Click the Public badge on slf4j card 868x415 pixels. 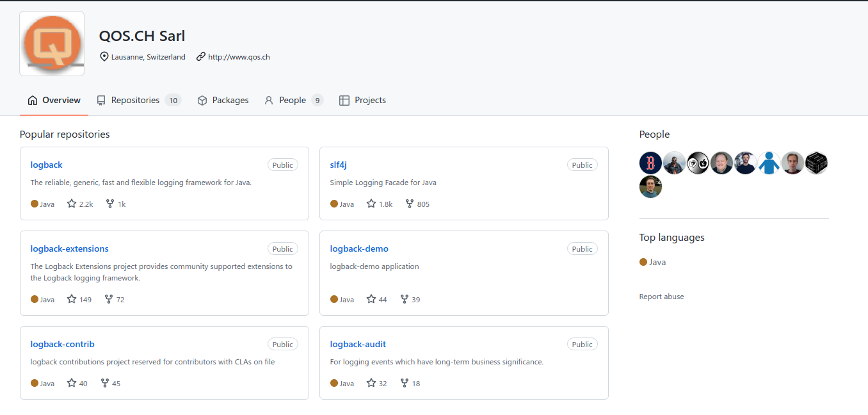click(582, 165)
